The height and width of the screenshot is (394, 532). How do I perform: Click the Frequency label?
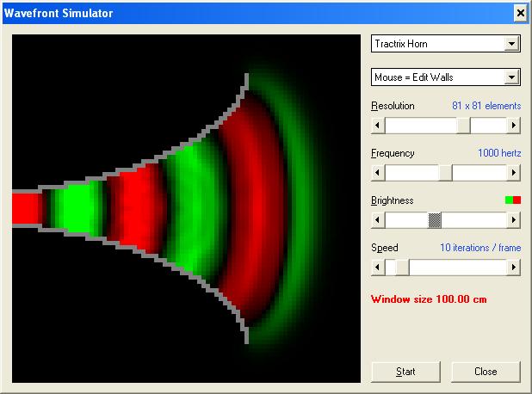click(393, 153)
